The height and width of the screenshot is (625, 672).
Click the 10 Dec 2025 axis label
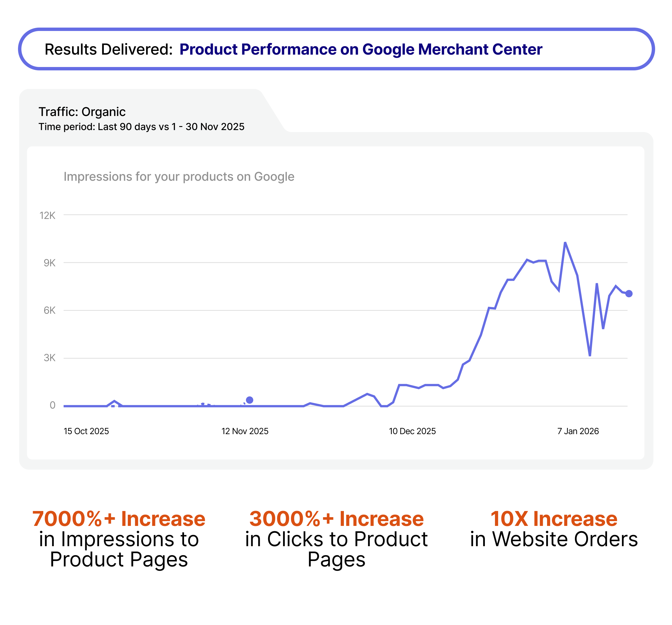tap(412, 431)
